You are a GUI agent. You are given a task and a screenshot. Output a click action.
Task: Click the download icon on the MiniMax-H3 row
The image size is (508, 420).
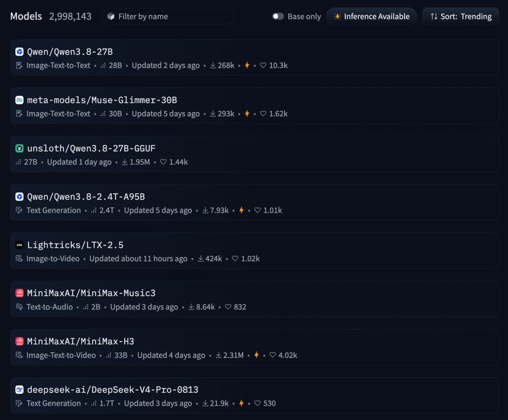coord(219,355)
